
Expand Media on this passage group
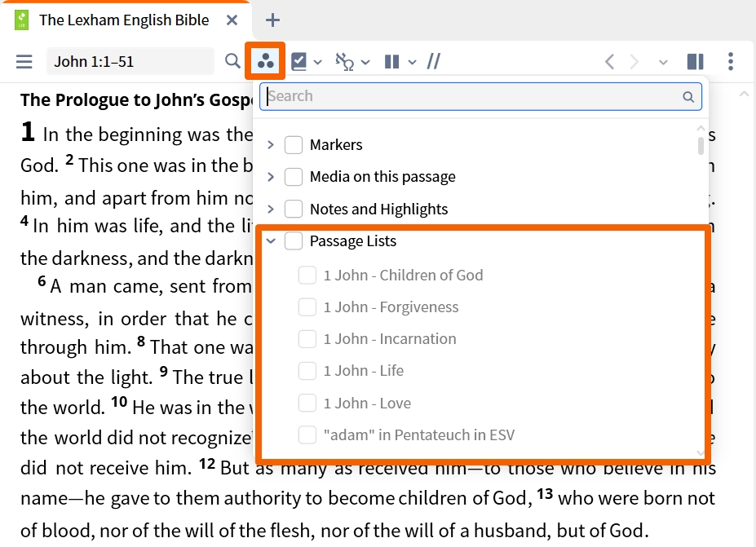pos(271,177)
